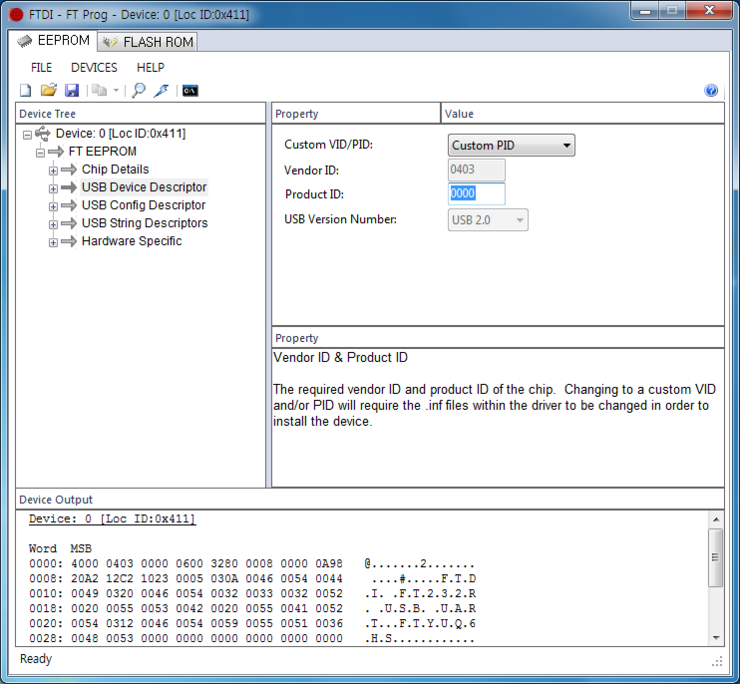Expand the USB Device Descriptor node
740x684 pixels.
coord(53,188)
